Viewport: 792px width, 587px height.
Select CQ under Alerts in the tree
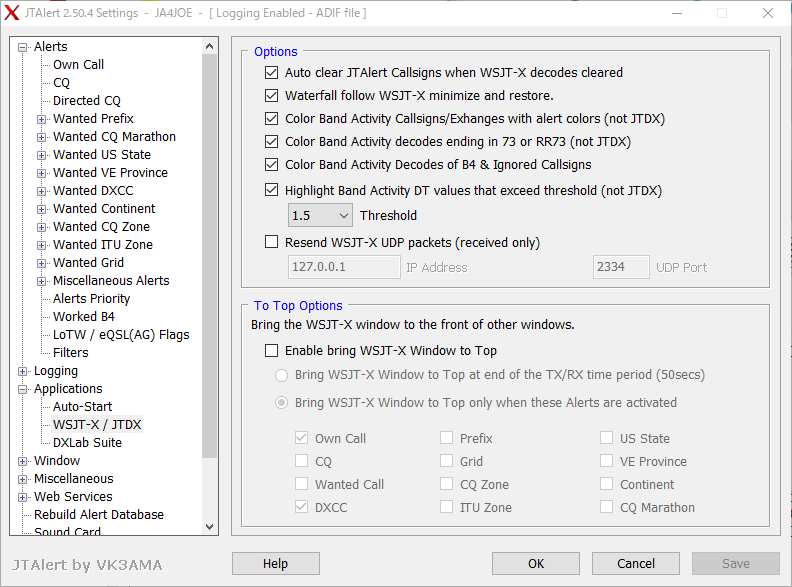(61, 83)
